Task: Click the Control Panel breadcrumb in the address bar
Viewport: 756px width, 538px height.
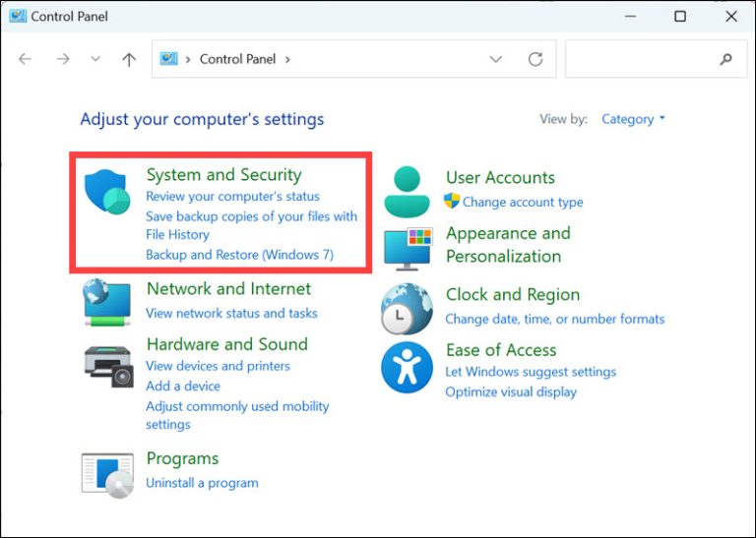Action: (237, 59)
